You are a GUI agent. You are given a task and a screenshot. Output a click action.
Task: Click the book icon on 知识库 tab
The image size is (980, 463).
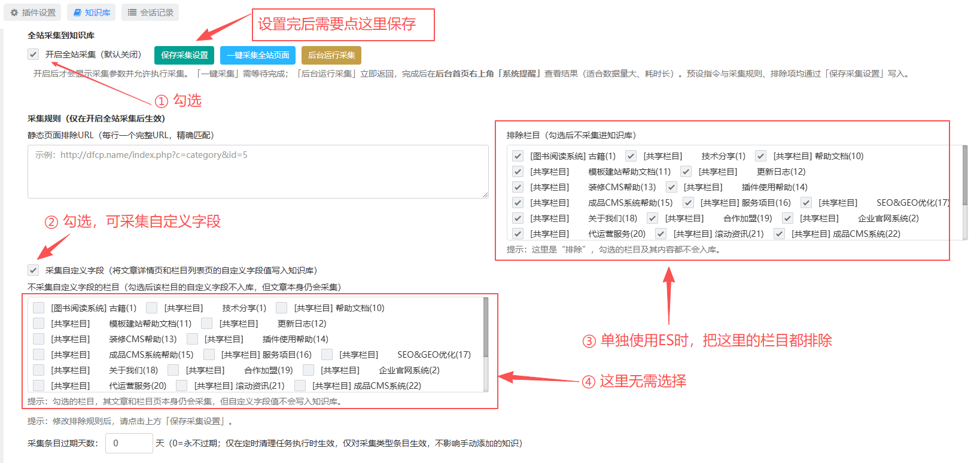[78, 13]
